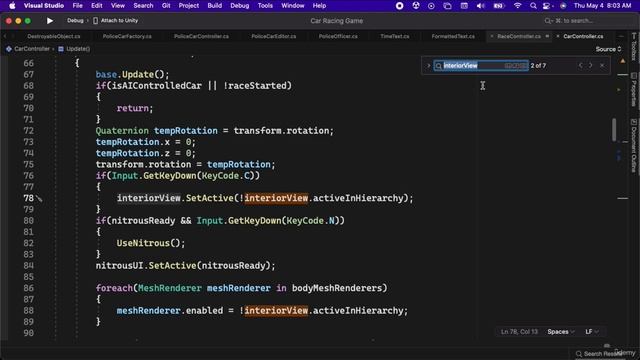Click the screen recording indicator in menu bar
Image resolution: width=640 pixels, height=360 pixels.
pos(400,6)
